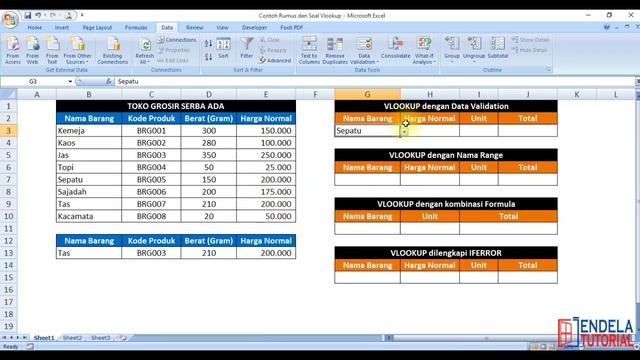This screenshot has width=640, height=360.
Task: Click last sheet navigation arrow
Action: pos(24,338)
